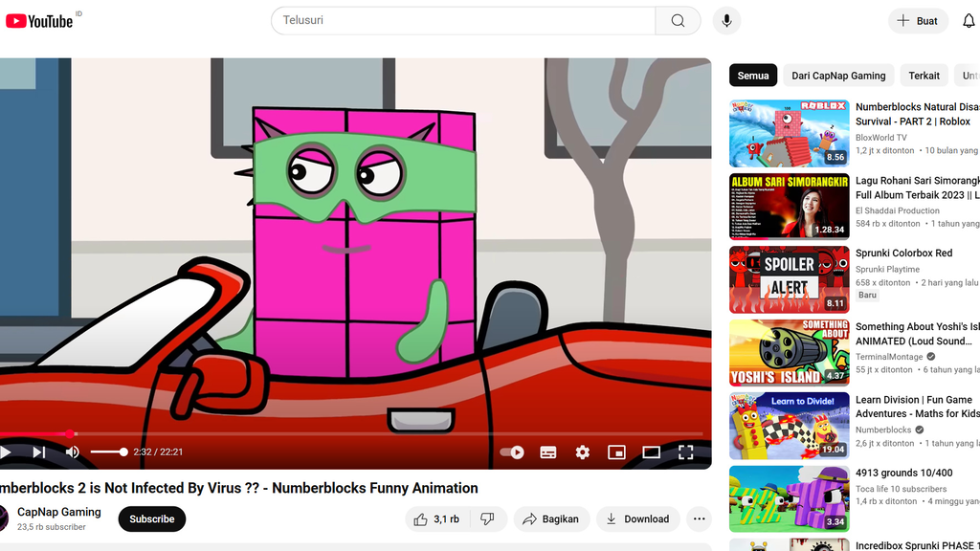Screen dimensions: 980x551
Task: Skip to the next video
Action: point(38,452)
